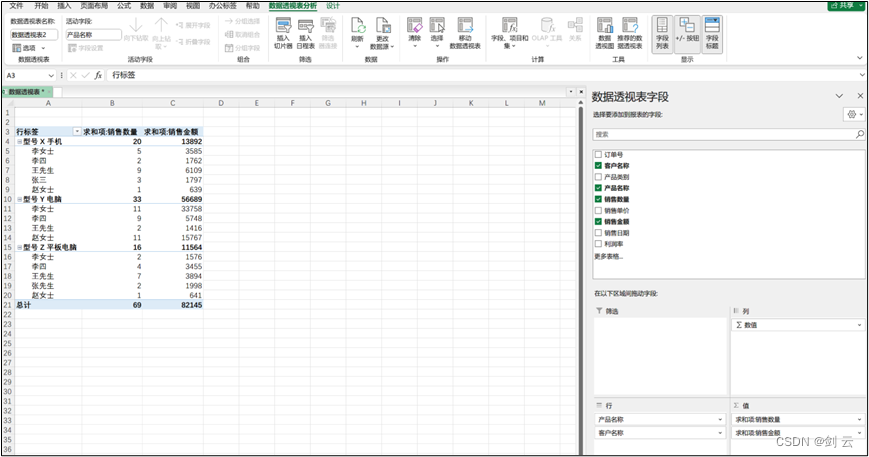869x457 pixels.
Task: Click the worksheet vertical scrollbar
Action: 580,277
